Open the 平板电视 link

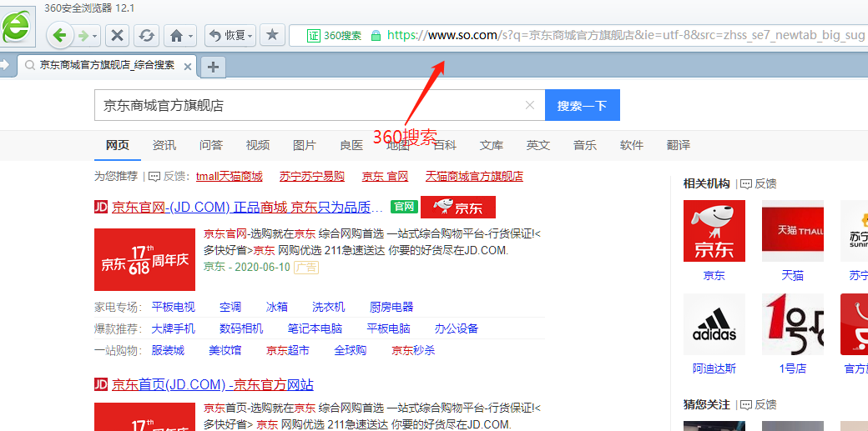(174, 307)
